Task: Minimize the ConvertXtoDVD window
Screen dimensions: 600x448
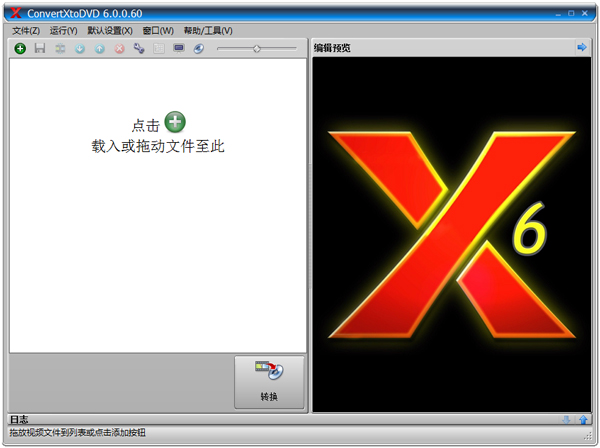Action: (558, 14)
